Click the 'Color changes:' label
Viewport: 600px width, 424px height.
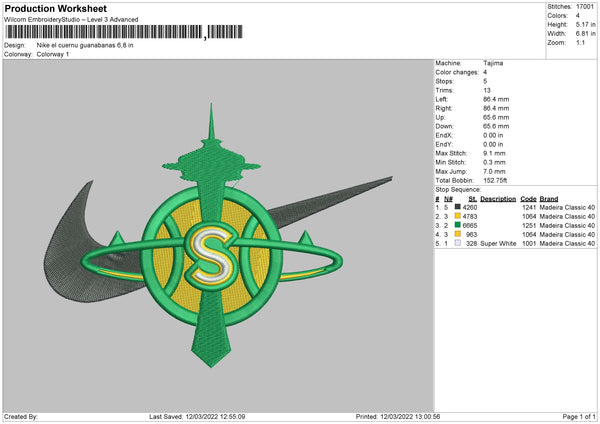click(457, 72)
